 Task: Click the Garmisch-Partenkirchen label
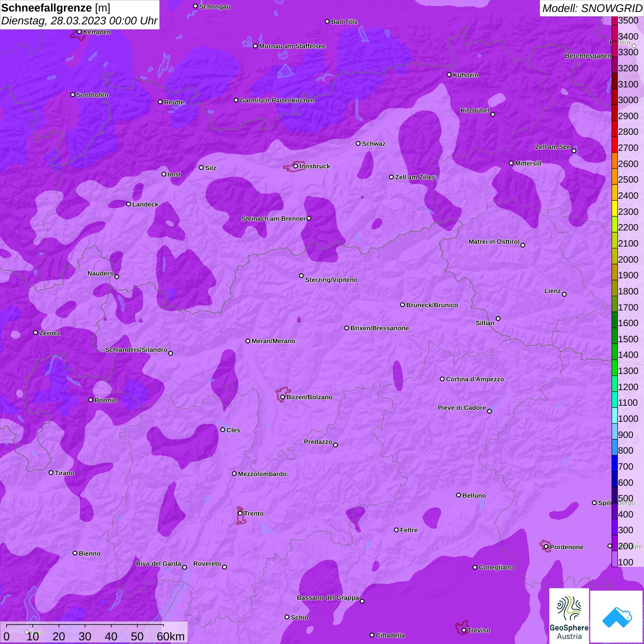click(277, 100)
